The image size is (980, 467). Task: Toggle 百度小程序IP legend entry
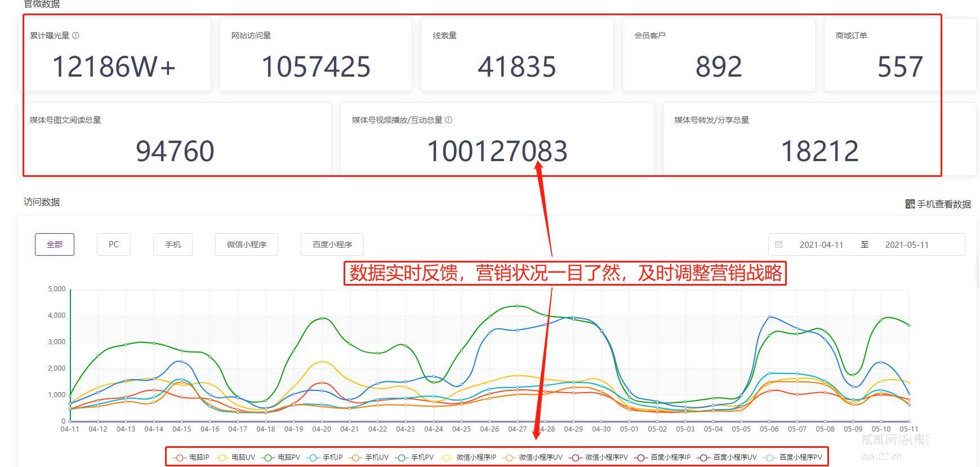[x=663, y=457]
